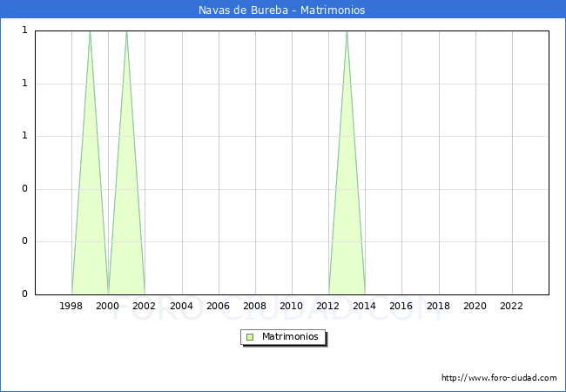Click the chart title 'Navas de Bureba - Matrimonios'

281,10
